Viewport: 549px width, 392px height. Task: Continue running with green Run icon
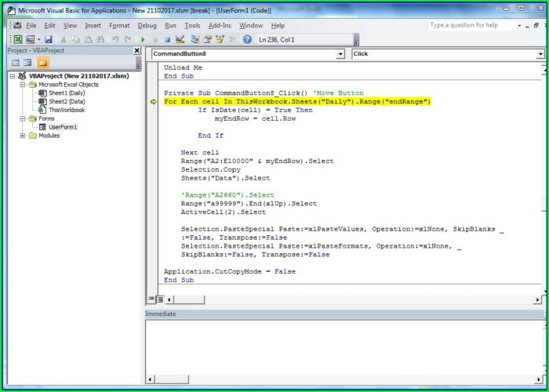point(143,39)
